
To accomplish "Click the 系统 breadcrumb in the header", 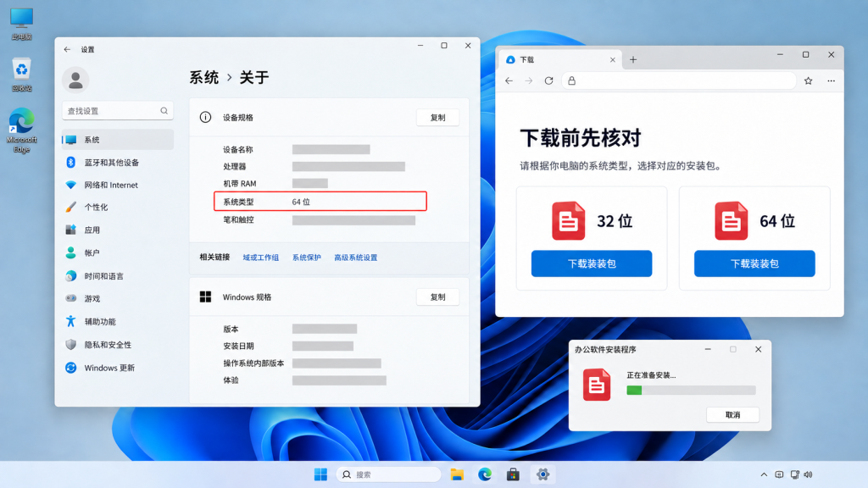I will point(204,77).
